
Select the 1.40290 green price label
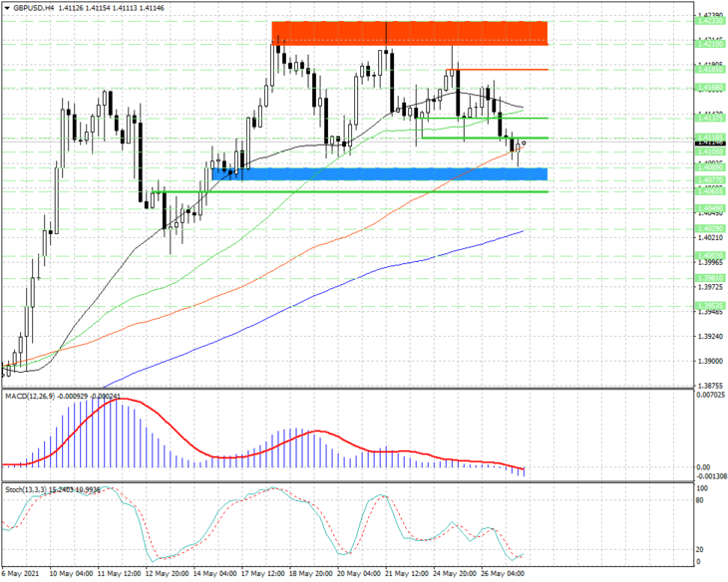point(710,228)
